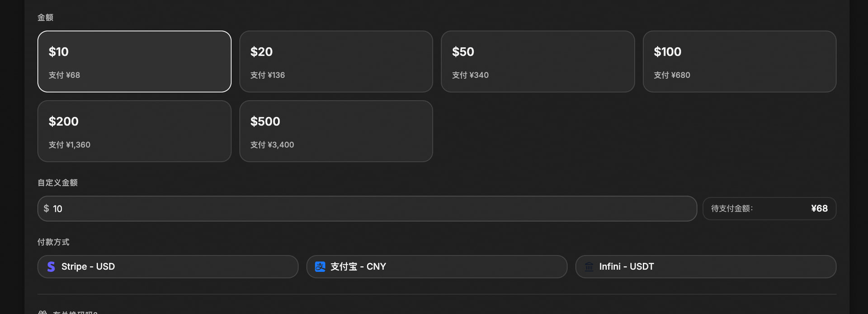Choose the $50 top-up amount
868x314 pixels.
pyautogui.click(x=538, y=62)
